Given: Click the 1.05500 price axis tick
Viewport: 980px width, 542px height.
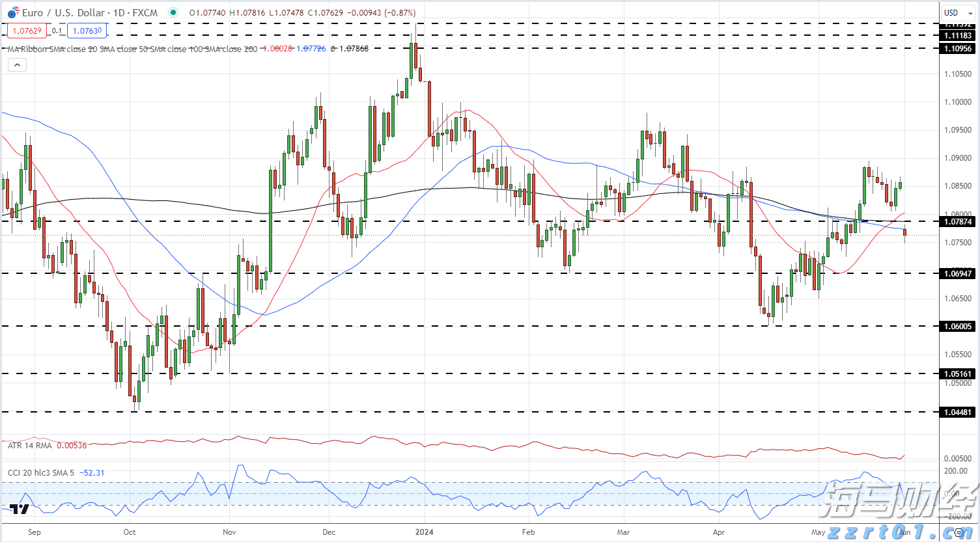Looking at the screenshot, I should (958, 355).
